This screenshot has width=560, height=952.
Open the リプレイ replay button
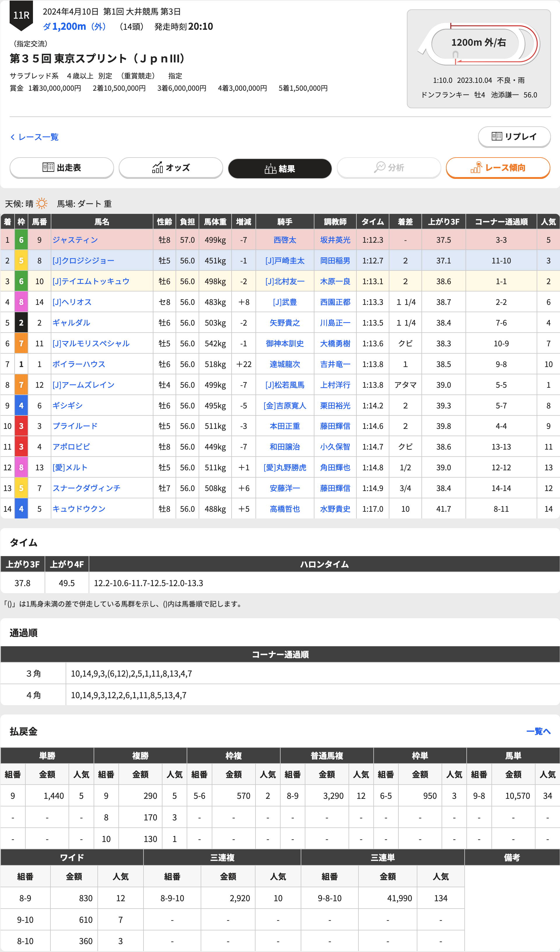pos(514,136)
